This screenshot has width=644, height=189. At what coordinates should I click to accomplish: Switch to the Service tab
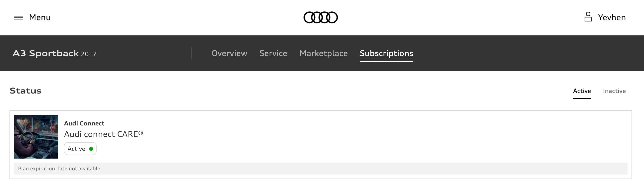point(273,53)
